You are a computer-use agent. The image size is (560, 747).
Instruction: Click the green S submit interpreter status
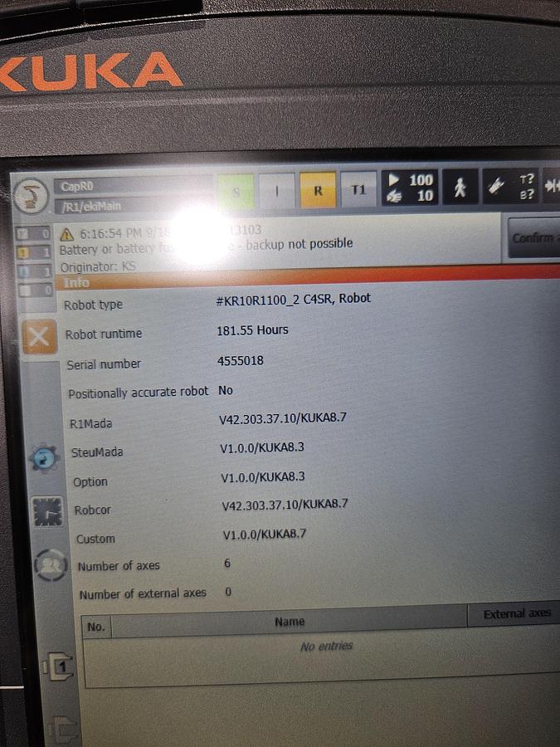(x=236, y=192)
